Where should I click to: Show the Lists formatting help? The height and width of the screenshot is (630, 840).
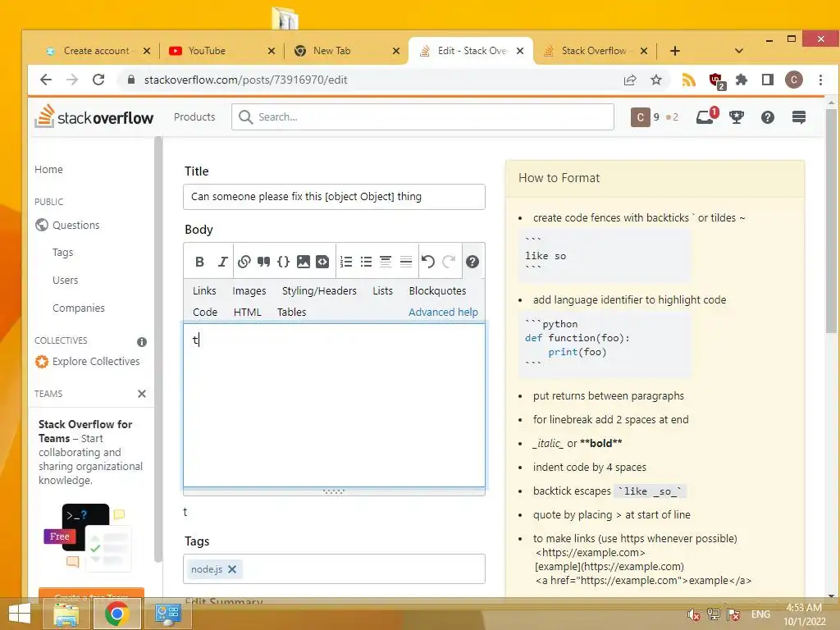(x=382, y=291)
